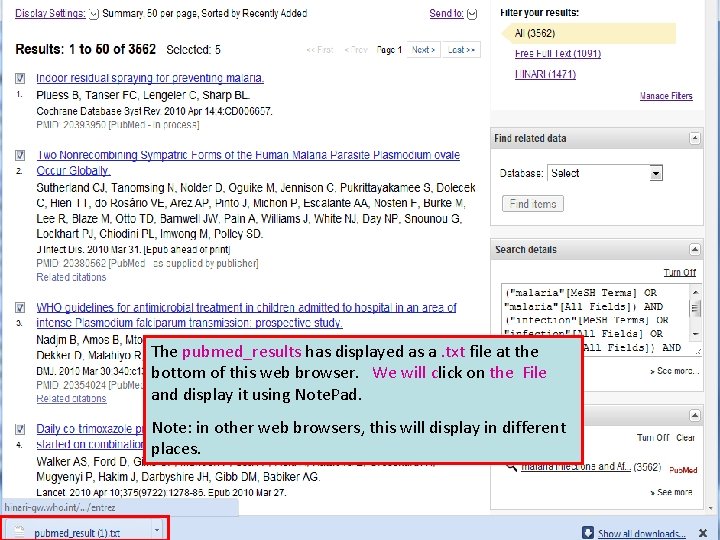This screenshot has height=540, width=720.
Task: Expand the Send to dropdown arrow
Action: point(472,14)
